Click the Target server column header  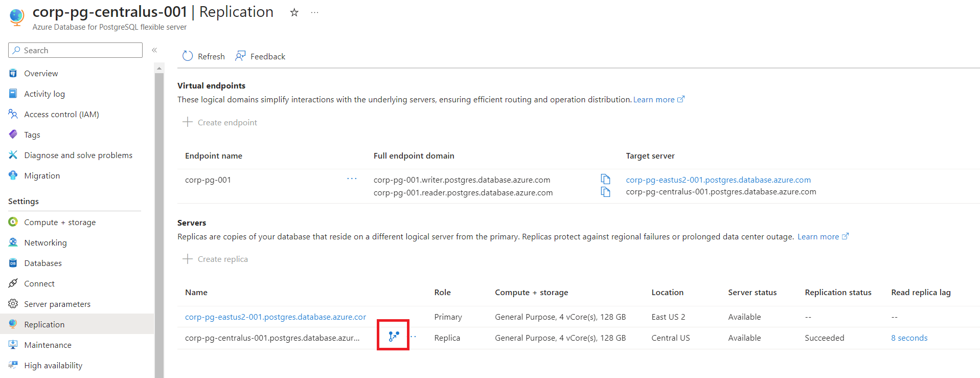pyautogui.click(x=650, y=155)
